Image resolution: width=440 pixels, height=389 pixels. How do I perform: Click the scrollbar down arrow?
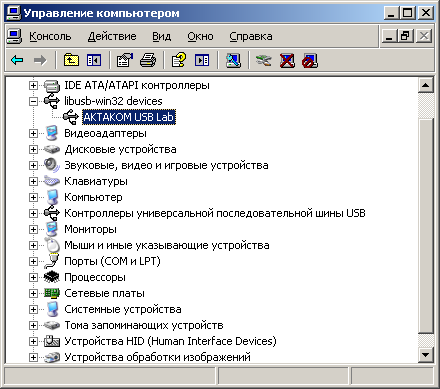coord(426,354)
